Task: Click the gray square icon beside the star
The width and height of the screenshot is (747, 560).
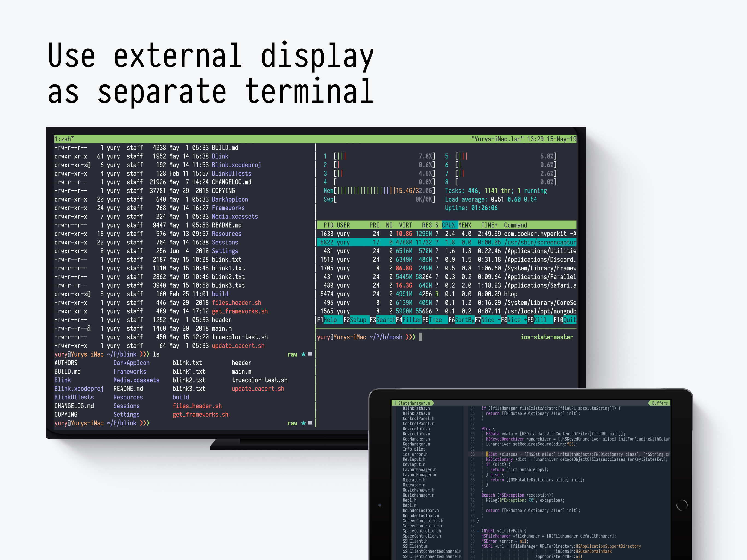Action: coord(310,354)
